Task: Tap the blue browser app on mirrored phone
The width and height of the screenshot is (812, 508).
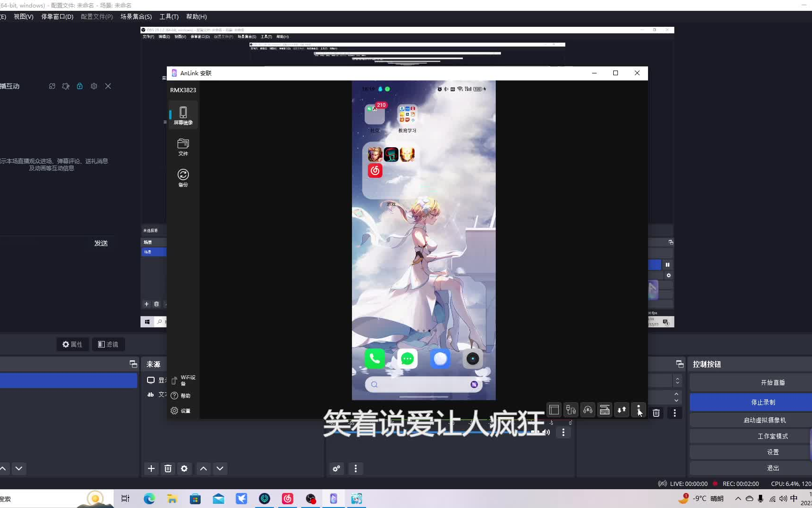Action: pyautogui.click(x=440, y=359)
